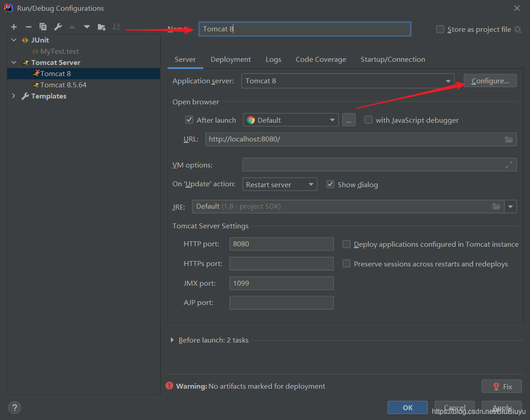Click the AJP port field
Screen dimensions: 530x420
coord(281,303)
